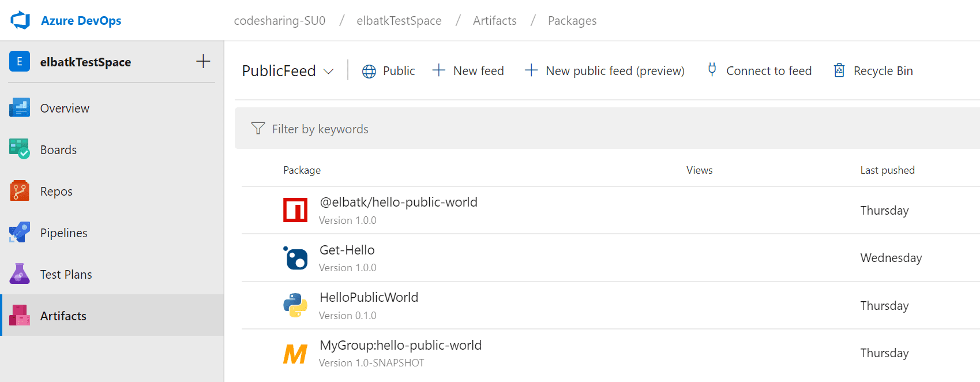Open the HelloPublicWorld Python package
The height and width of the screenshot is (382, 980).
pos(369,298)
